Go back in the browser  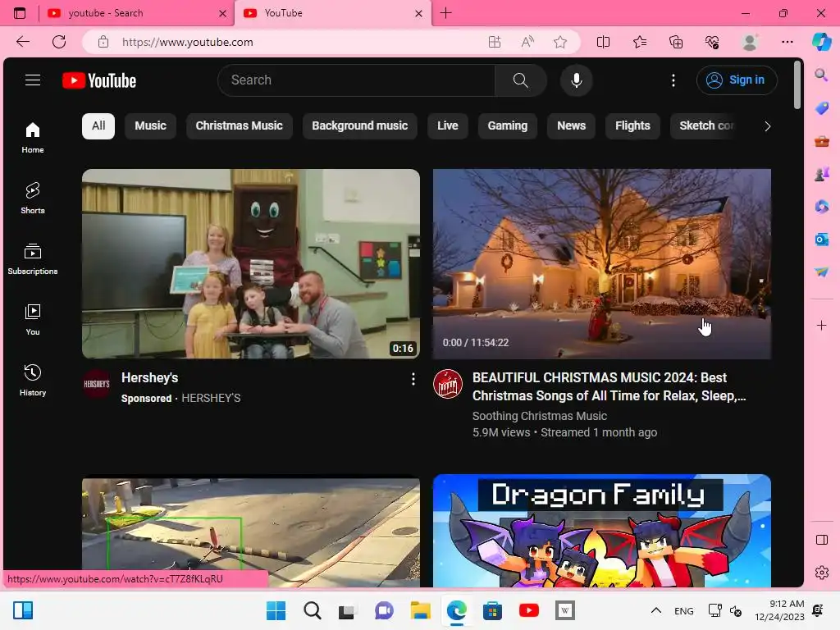(x=22, y=42)
